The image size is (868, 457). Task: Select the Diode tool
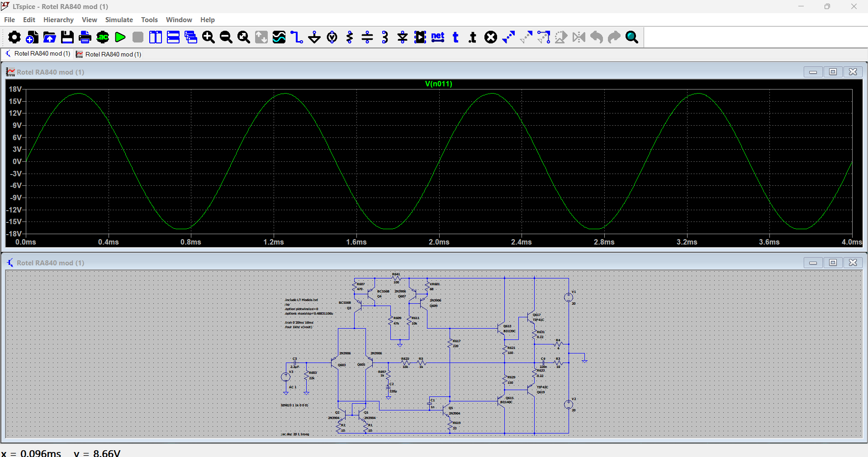point(403,37)
